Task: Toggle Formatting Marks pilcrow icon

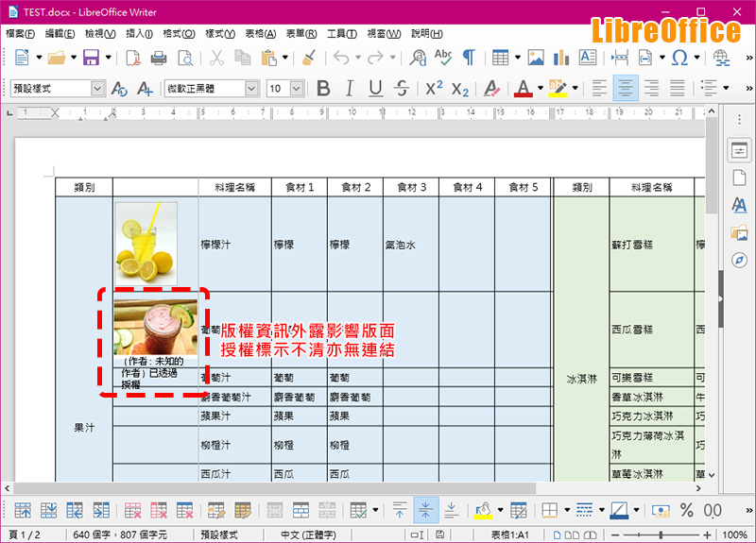Action: coord(469,58)
